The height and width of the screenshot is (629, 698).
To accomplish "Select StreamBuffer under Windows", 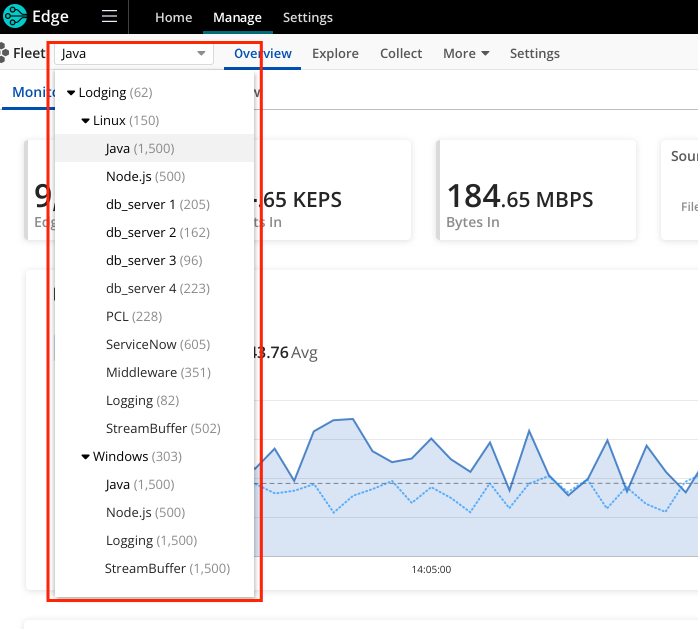I will pyautogui.click(x=167, y=569).
